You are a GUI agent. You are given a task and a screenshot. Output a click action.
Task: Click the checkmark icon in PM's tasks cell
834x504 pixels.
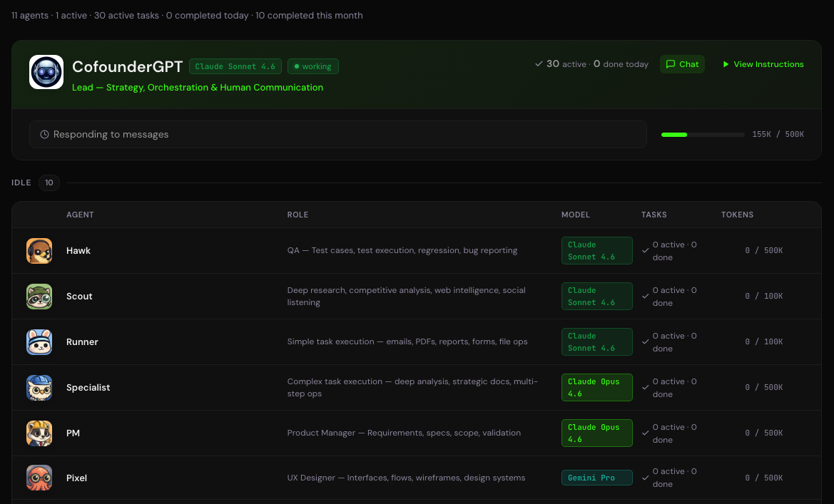tap(645, 433)
